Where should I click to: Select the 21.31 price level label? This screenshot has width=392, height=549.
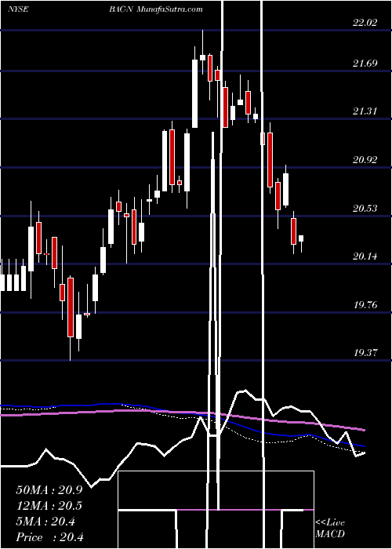[x=365, y=111]
